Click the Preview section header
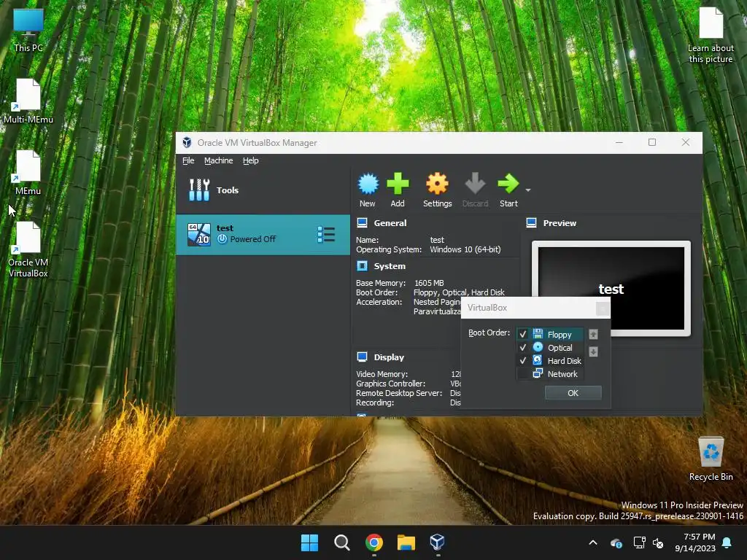The width and height of the screenshot is (747, 560). pyautogui.click(x=560, y=223)
